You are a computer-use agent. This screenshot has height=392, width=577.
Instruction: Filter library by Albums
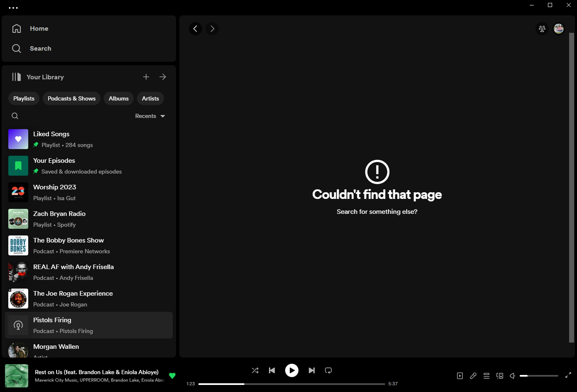point(119,98)
